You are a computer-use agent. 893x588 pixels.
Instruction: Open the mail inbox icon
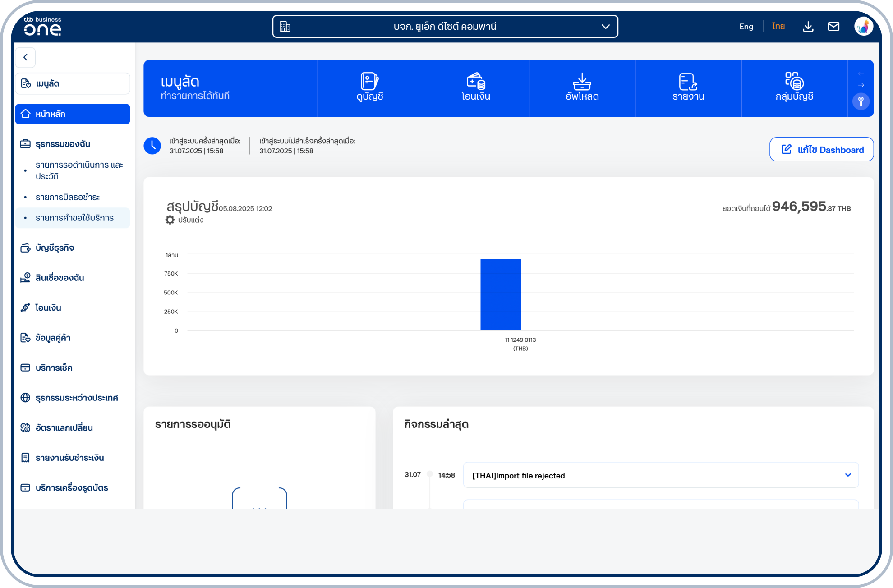pyautogui.click(x=833, y=27)
